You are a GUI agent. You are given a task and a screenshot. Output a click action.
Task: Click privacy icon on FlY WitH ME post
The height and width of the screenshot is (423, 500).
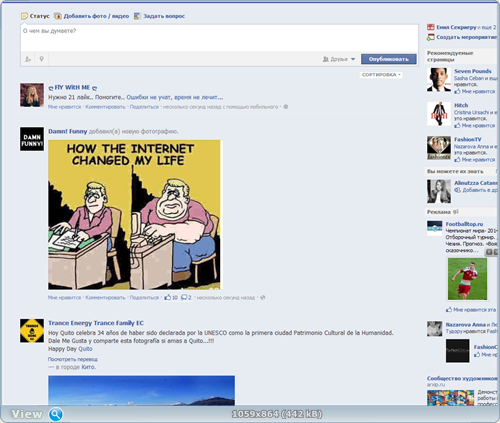[x=286, y=107]
